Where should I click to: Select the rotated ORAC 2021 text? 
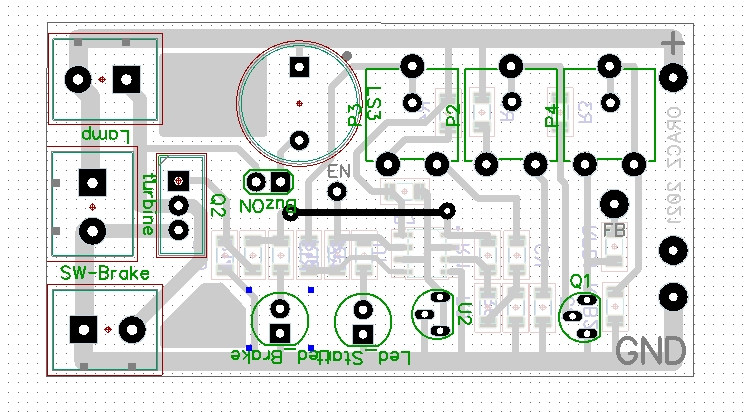673,167
